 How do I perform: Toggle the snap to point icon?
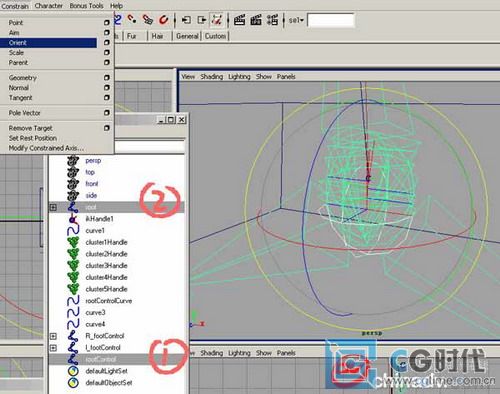pos(132,20)
